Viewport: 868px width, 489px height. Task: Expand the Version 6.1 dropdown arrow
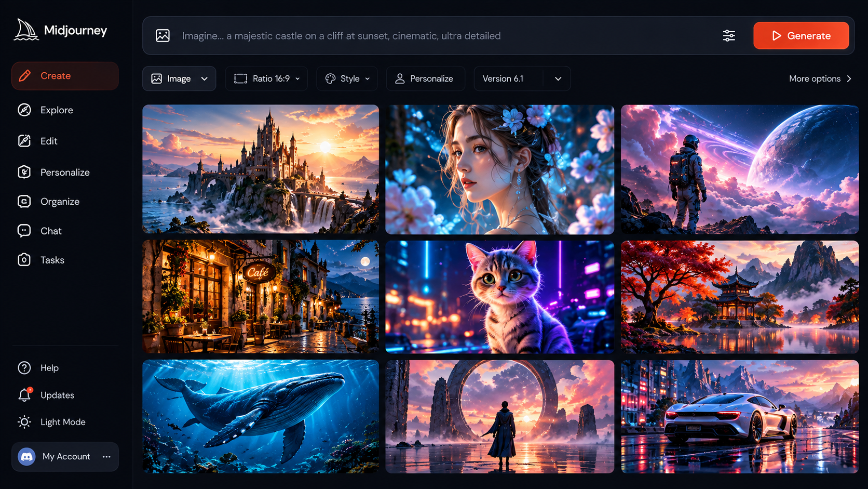(x=558, y=78)
